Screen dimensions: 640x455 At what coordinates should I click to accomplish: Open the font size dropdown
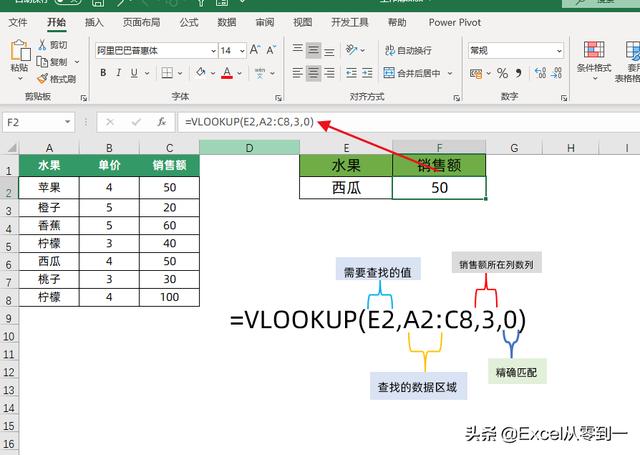coord(242,51)
